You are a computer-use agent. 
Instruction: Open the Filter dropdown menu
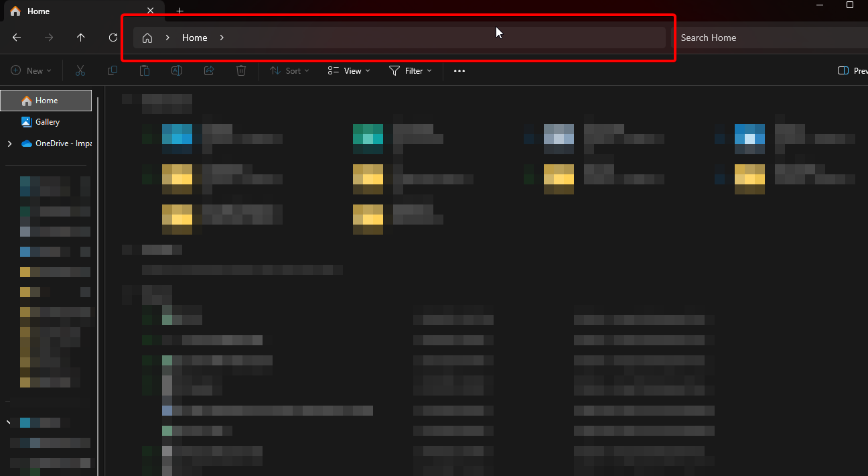tap(411, 70)
